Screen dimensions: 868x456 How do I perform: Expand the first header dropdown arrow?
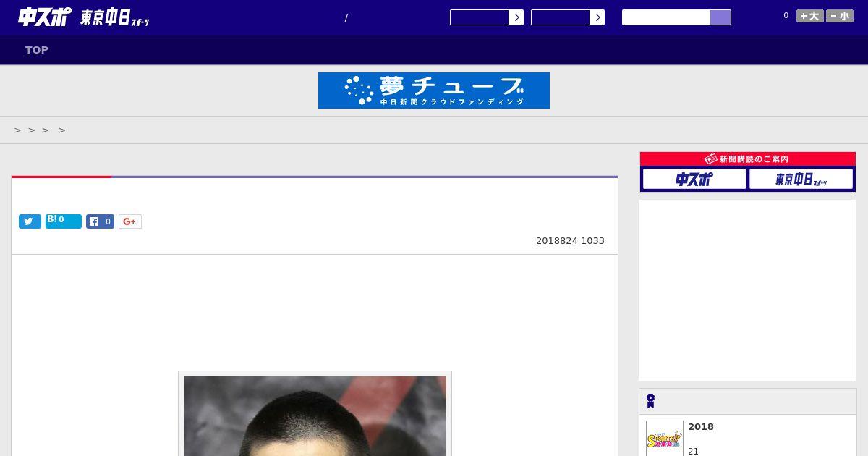(x=516, y=17)
